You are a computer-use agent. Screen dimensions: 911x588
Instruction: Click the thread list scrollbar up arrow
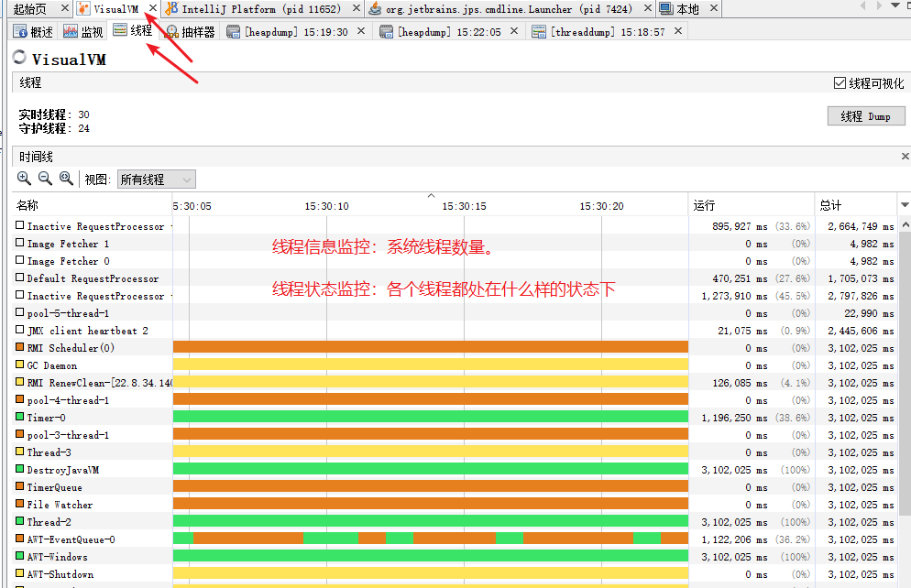[905, 224]
